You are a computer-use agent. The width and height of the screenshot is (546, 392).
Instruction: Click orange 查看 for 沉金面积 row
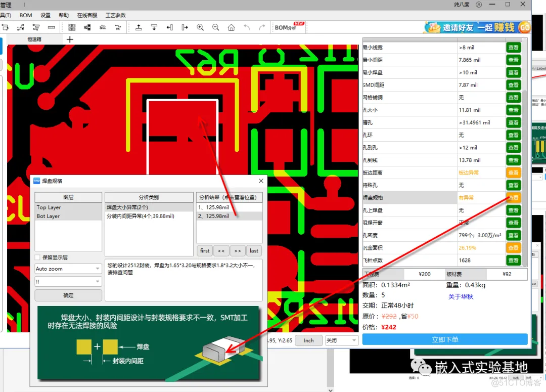pos(513,248)
